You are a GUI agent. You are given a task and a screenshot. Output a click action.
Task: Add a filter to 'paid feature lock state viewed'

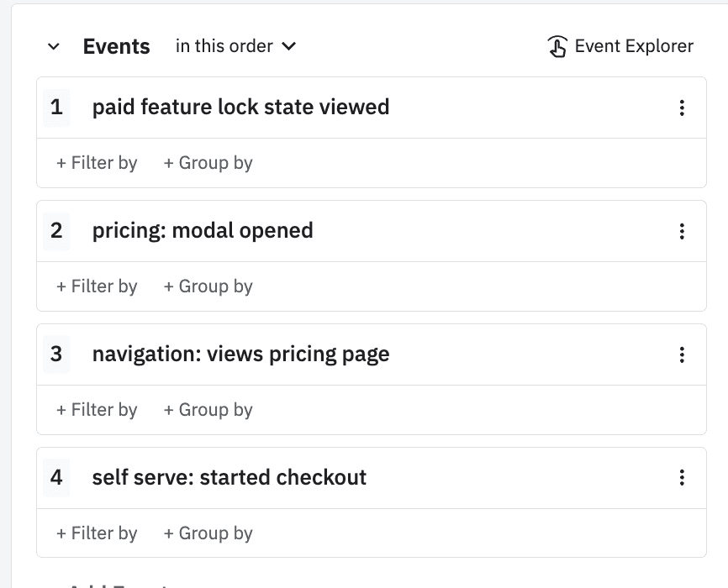[x=97, y=162]
